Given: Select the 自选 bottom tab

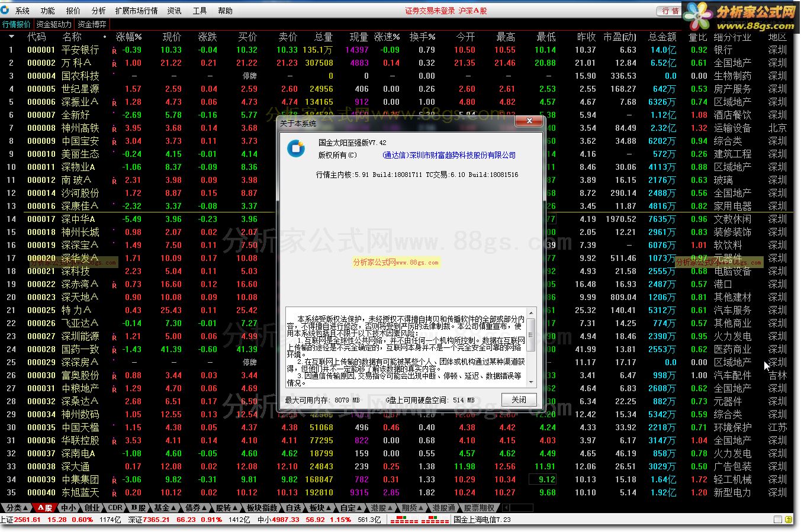Looking at the screenshot, I should coord(294,508).
